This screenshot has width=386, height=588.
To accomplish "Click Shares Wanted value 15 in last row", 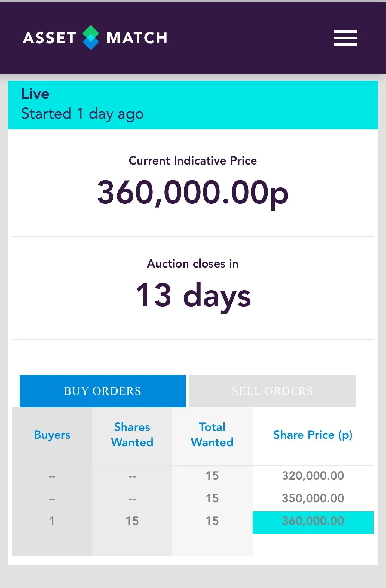I will tap(132, 521).
